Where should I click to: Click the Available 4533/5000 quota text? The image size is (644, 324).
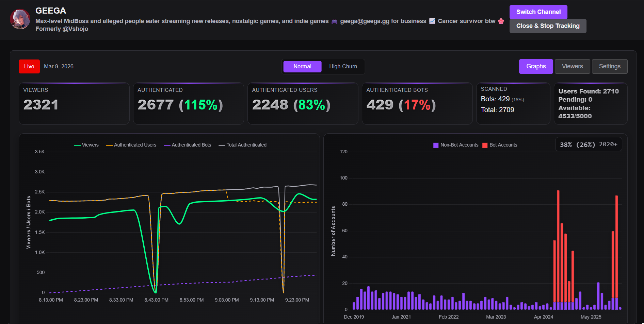click(575, 112)
